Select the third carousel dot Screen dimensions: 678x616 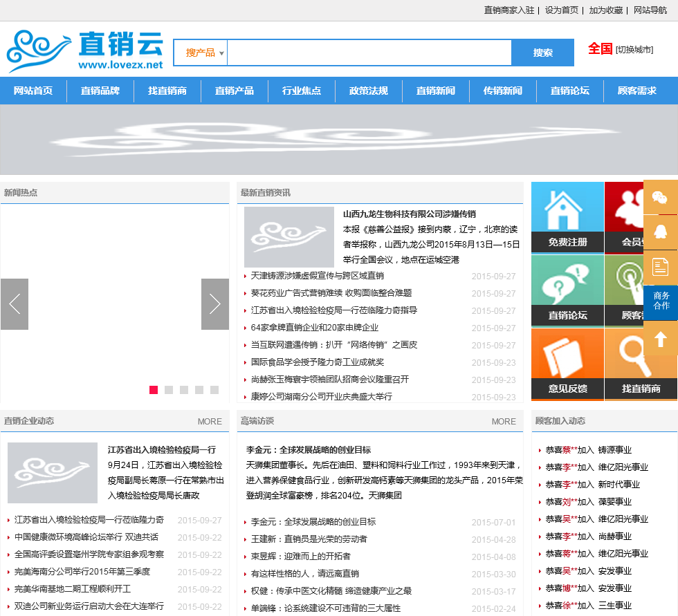184,390
